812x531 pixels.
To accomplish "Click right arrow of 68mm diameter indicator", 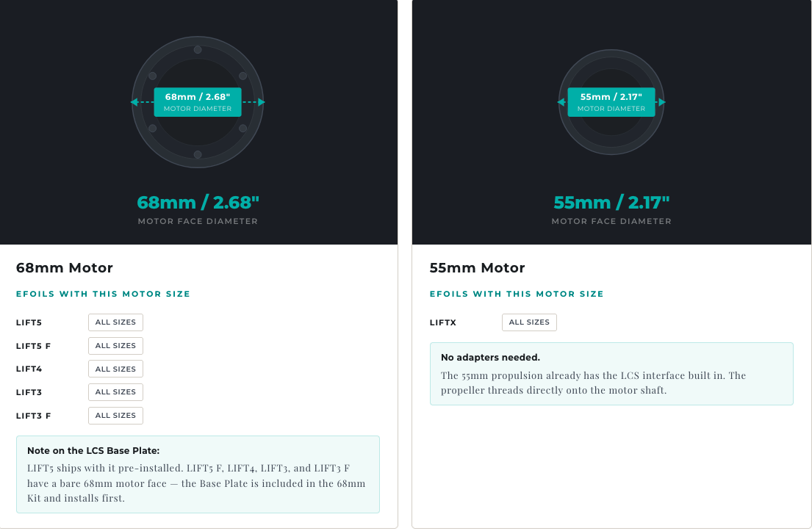I will 262,102.
